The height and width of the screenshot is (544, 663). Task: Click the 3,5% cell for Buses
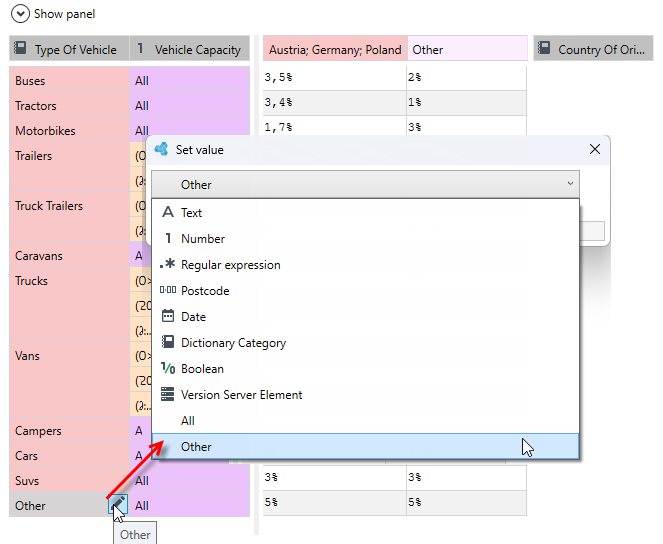(334, 78)
